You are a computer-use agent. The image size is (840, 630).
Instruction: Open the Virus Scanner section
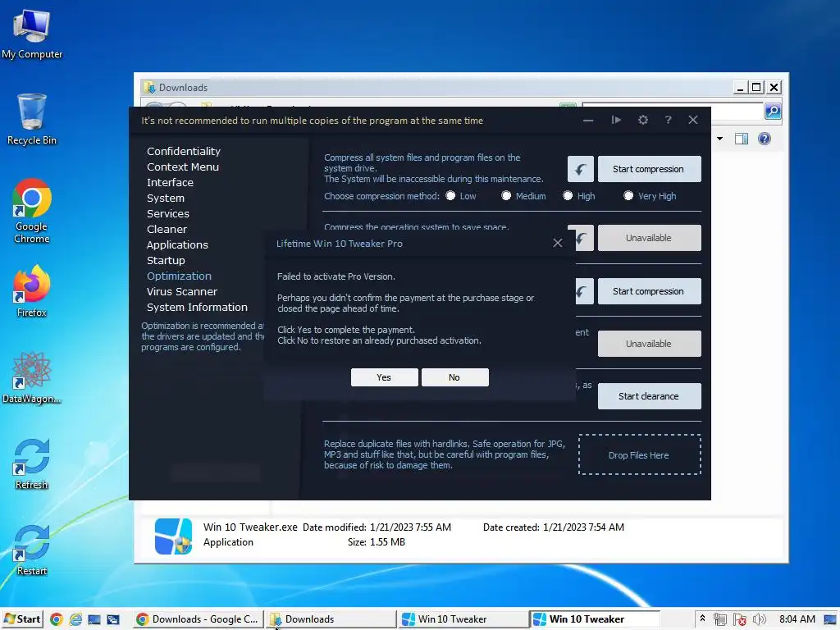(x=181, y=291)
